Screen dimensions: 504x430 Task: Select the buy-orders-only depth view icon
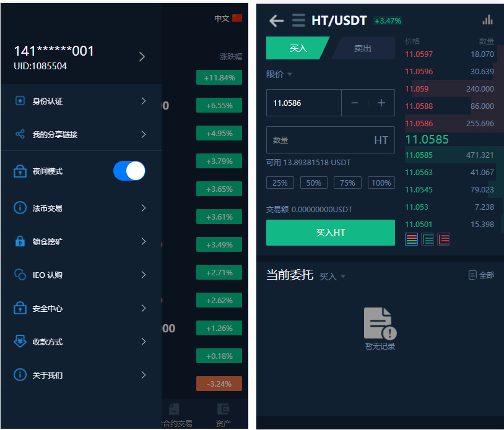point(428,239)
